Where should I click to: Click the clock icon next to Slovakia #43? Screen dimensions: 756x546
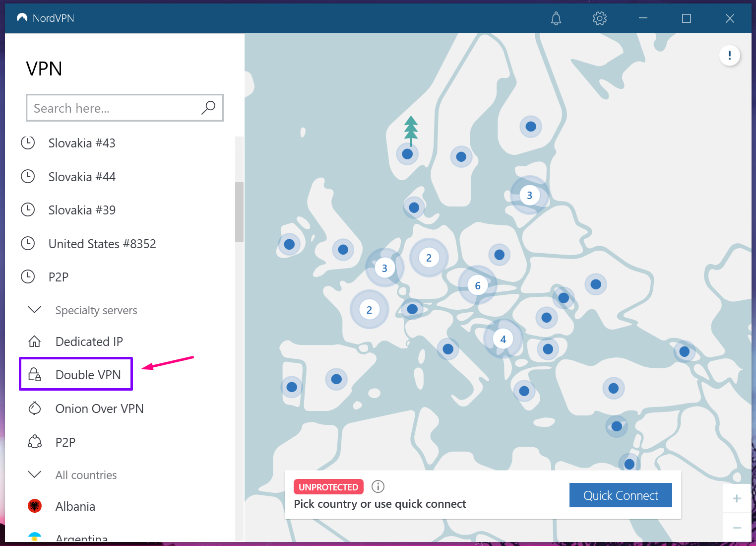click(28, 142)
